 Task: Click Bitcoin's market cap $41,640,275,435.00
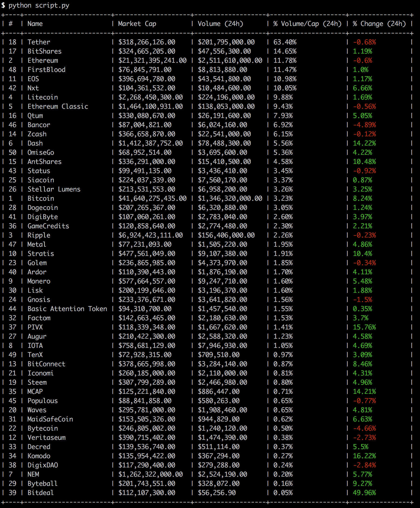152,199
